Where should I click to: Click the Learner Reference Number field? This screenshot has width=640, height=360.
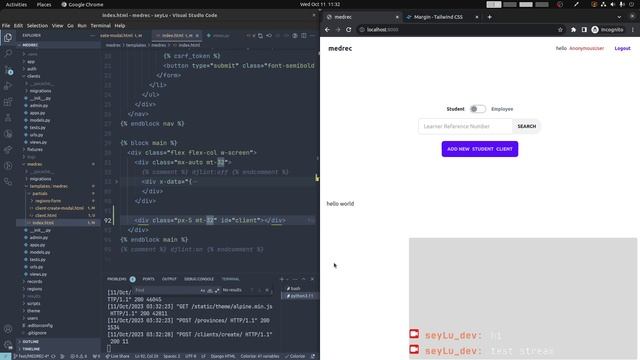pos(465,127)
